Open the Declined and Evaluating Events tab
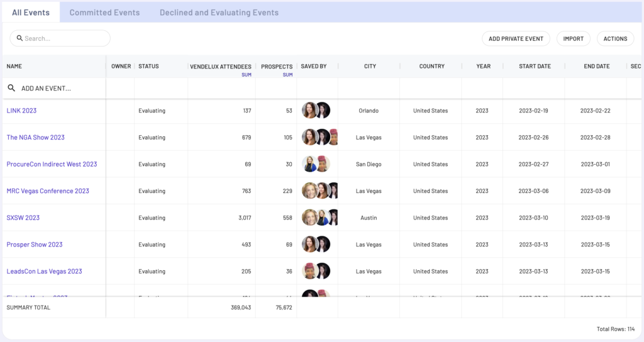The height and width of the screenshot is (342, 644). [219, 13]
